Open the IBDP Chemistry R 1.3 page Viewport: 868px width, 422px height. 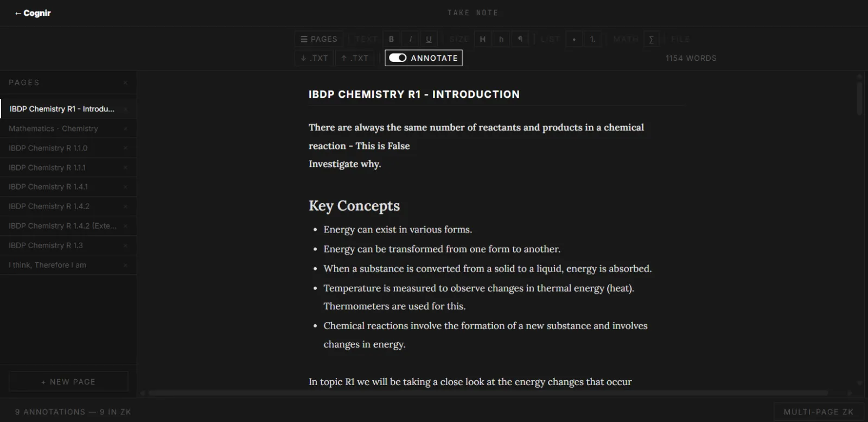coord(68,245)
